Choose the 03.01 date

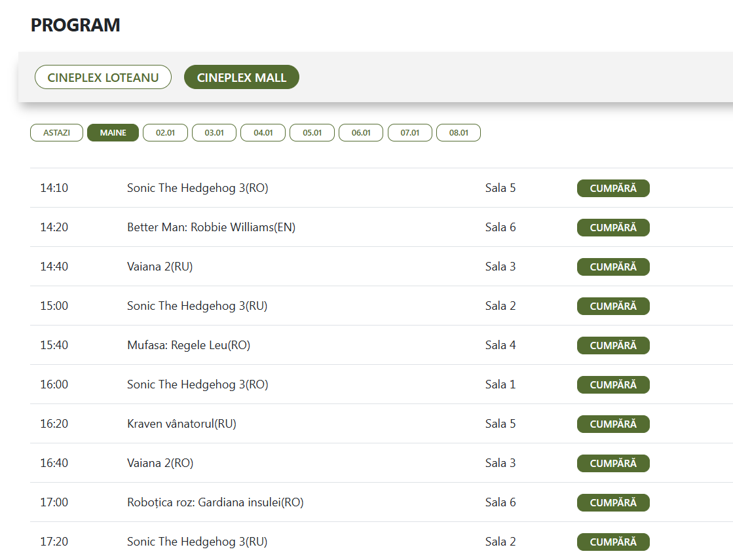(x=214, y=133)
